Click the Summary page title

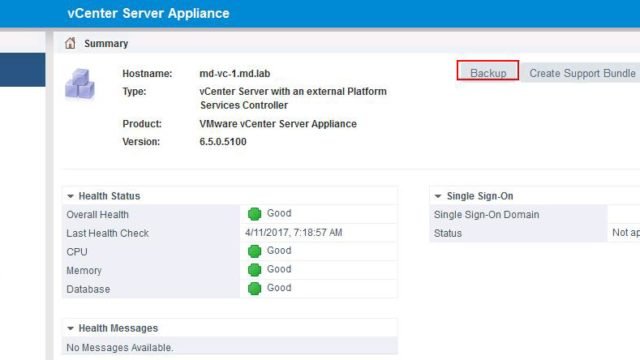pyautogui.click(x=106, y=44)
